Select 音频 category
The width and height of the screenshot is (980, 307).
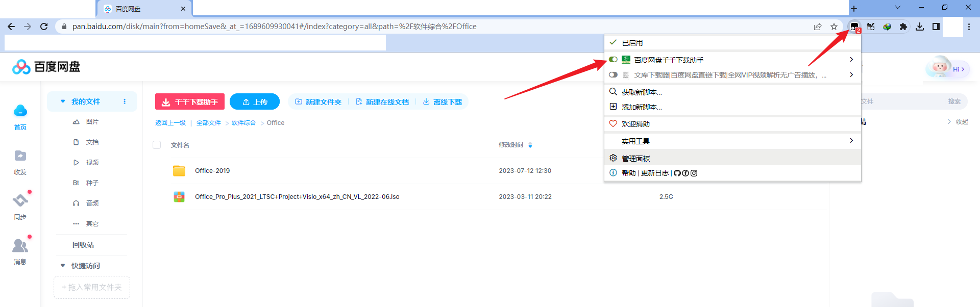pyautogui.click(x=92, y=203)
